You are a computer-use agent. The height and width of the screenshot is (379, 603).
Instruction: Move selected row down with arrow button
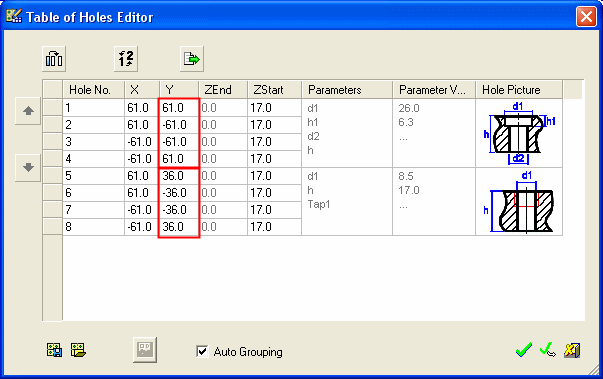click(x=28, y=168)
